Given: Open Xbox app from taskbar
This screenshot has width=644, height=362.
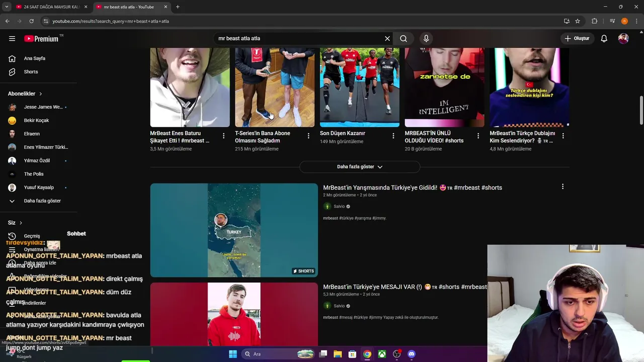Looking at the screenshot, I should (382, 354).
